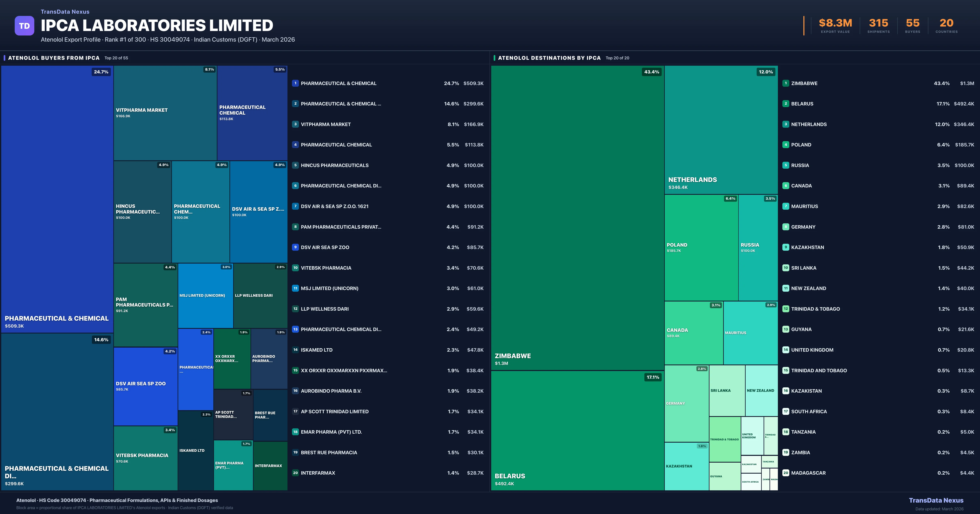Click rank 3 badge beside Vitpharma Market
Image resolution: width=980 pixels, height=514 pixels.
click(295, 124)
